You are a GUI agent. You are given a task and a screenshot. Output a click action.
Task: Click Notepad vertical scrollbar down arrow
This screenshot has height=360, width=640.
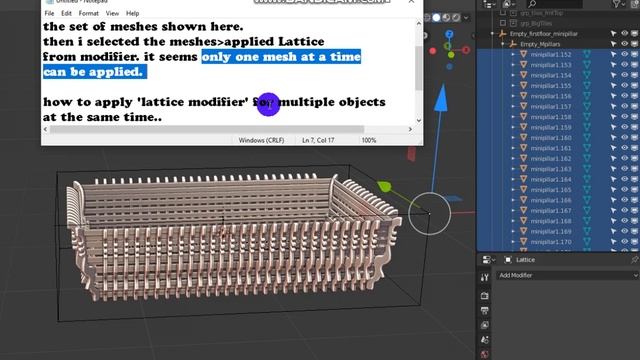419,120
